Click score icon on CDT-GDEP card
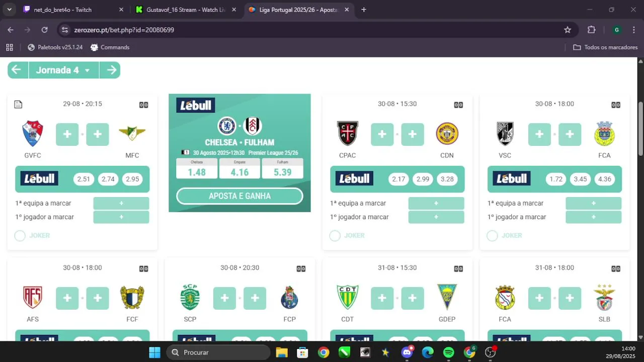The width and height of the screenshot is (644, 362). click(458, 268)
